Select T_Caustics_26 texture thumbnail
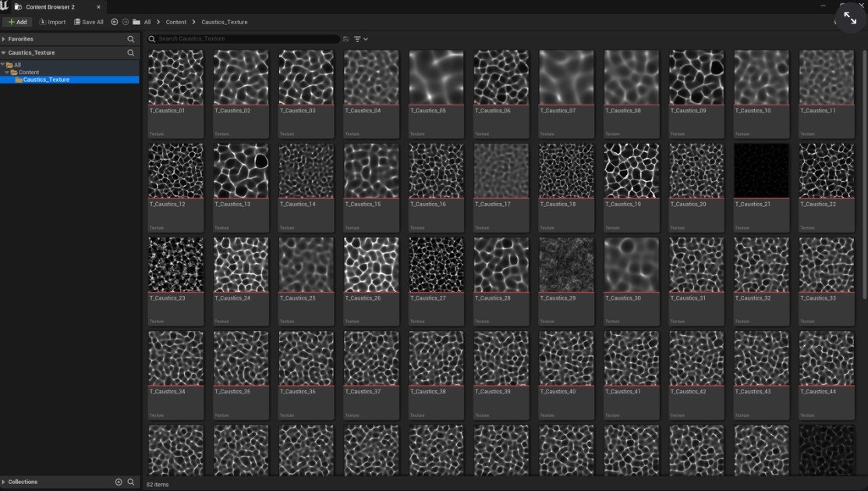Screen dimensions: 868x491 371,265
